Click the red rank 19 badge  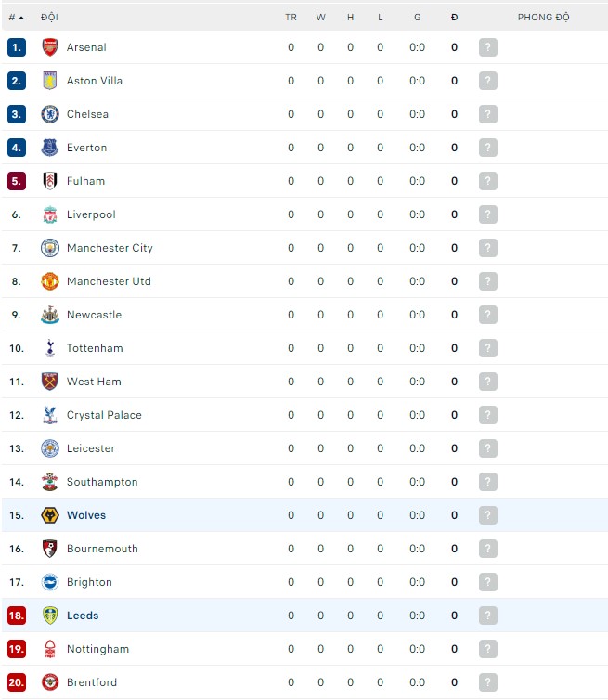(17, 649)
